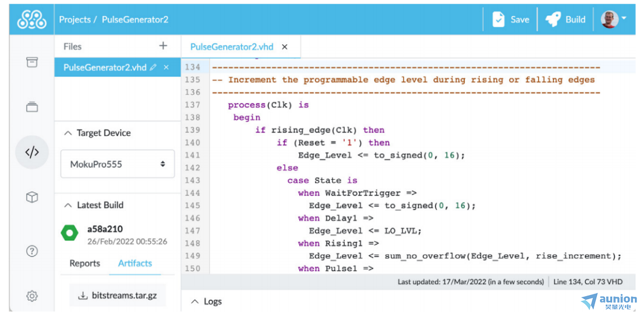Screen dimensions: 644x316
Task: Remove PulseGenerator2.vhd from the Files list
Action: [x=167, y=68]
